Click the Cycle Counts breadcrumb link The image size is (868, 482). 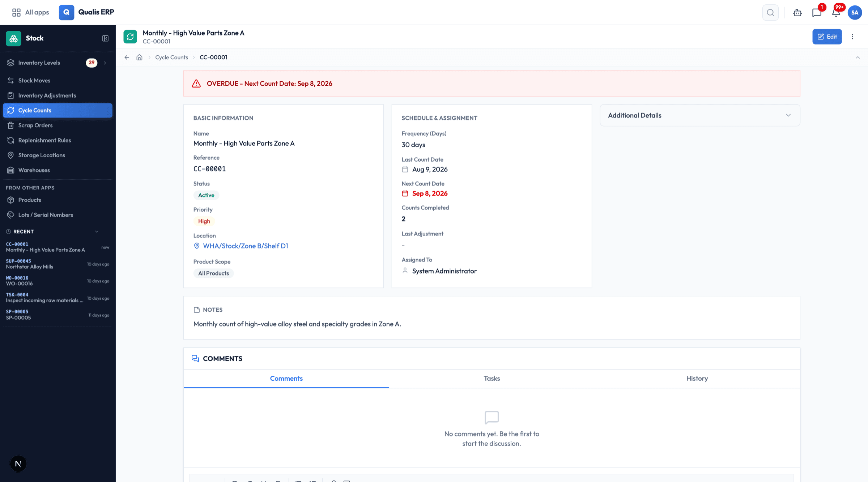tap(171, 57)
